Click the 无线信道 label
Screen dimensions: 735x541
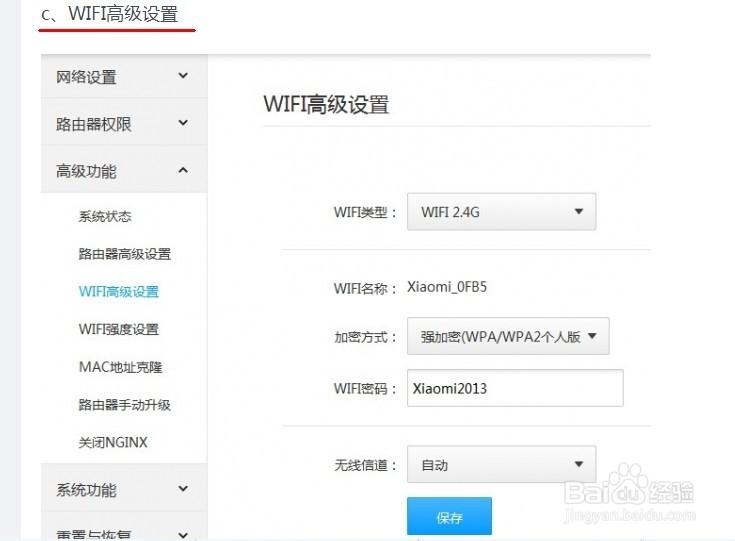coord(365,465)
